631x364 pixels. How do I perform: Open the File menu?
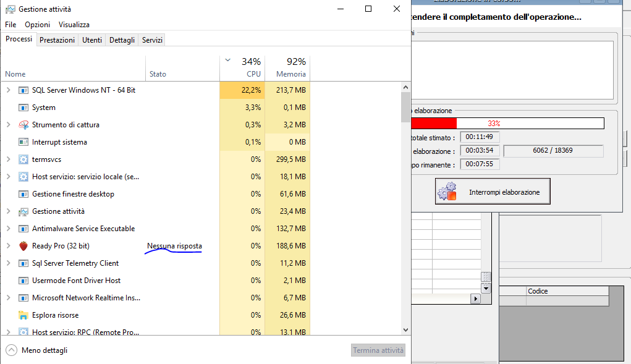[11, 25]
